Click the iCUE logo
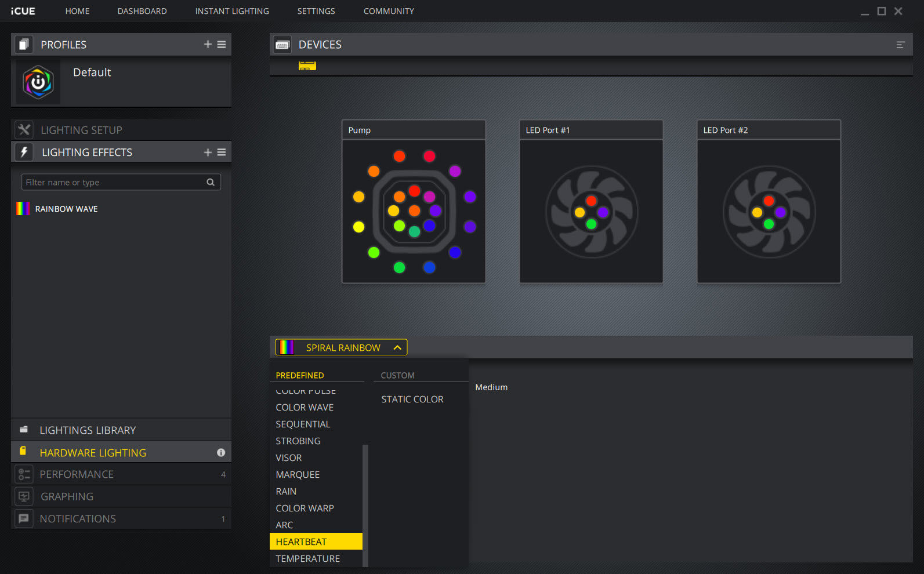The width and height of the screenshot is (924, 574). click(x=23, y=11)
